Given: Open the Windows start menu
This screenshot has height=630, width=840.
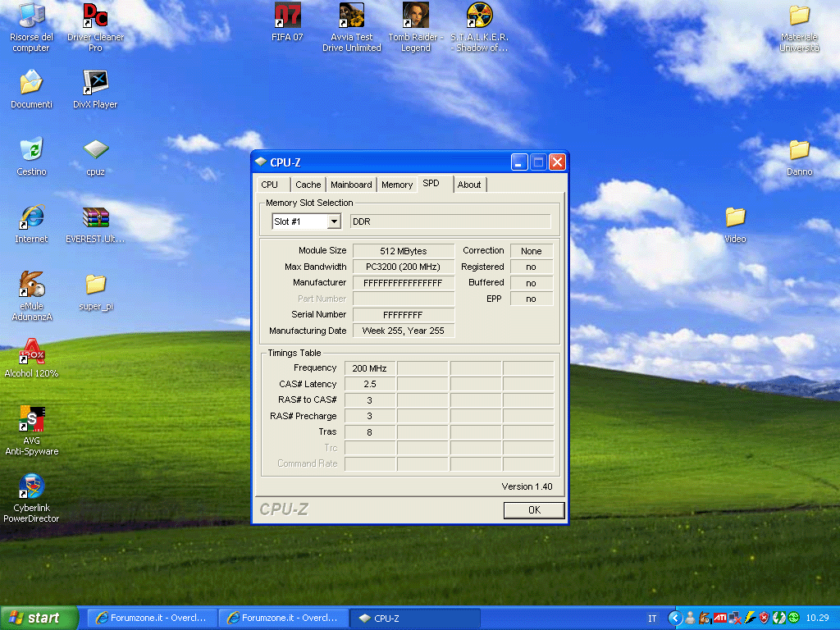Looking at the screenshot, I should coord(39,618).
